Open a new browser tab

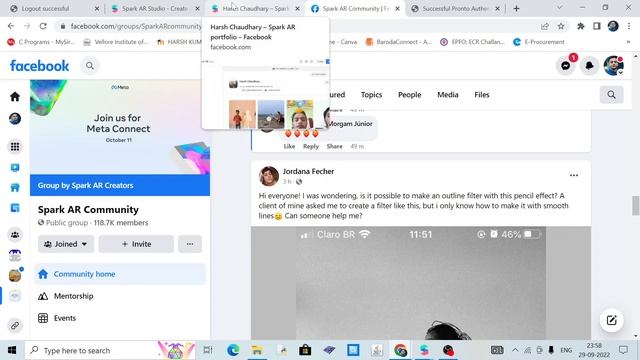(516, 8)
